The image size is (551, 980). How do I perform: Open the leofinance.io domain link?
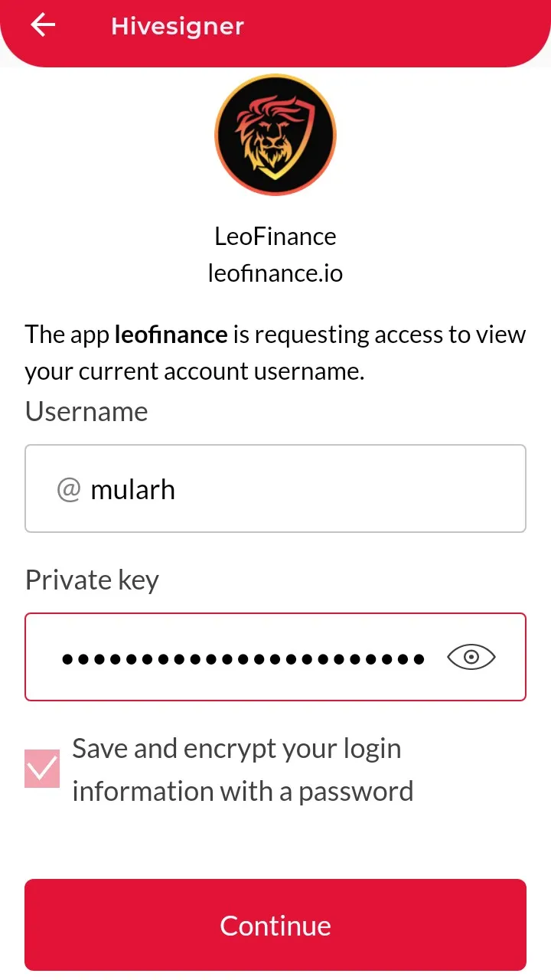tap(275, 273)
